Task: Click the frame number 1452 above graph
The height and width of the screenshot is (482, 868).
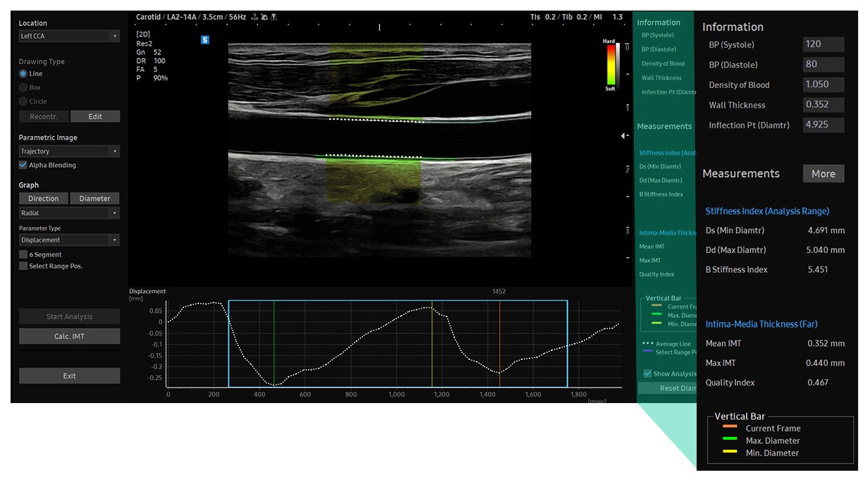Action: pyautogui.click(x=499, y=291)
